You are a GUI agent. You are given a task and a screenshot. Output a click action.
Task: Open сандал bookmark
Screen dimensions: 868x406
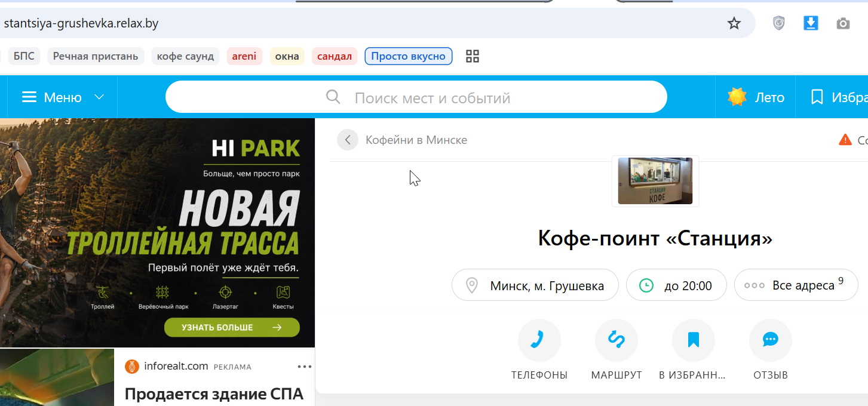coord(335,56)
